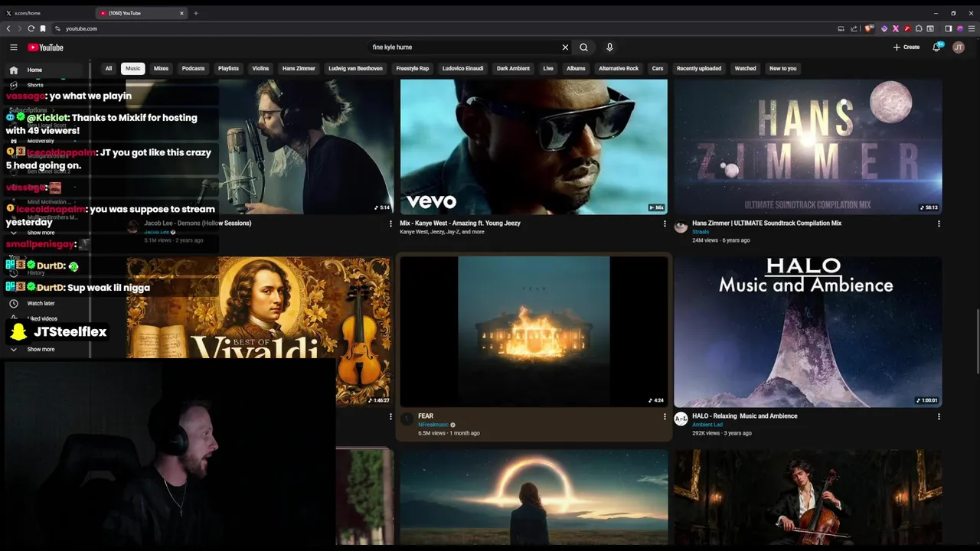
Task: Select the Ludovico Einaudi filter chip
Action: [462, 68]
